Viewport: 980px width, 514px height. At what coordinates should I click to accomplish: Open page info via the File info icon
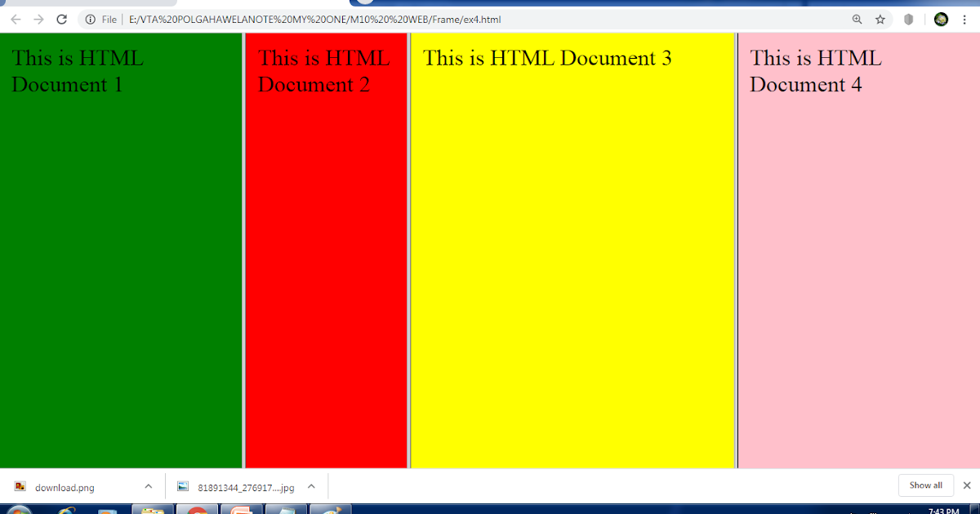(89, 19)
